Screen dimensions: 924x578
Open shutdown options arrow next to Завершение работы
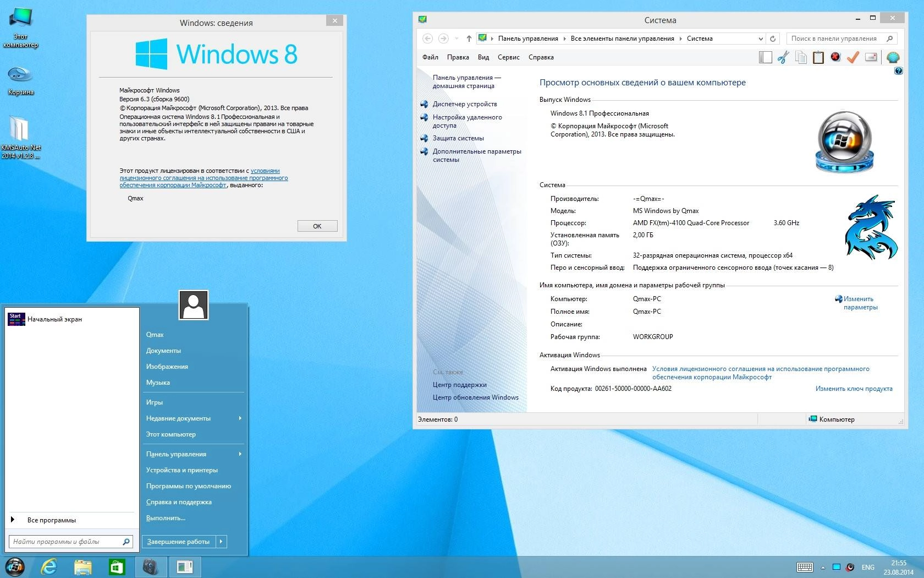[x=221, y=542]
